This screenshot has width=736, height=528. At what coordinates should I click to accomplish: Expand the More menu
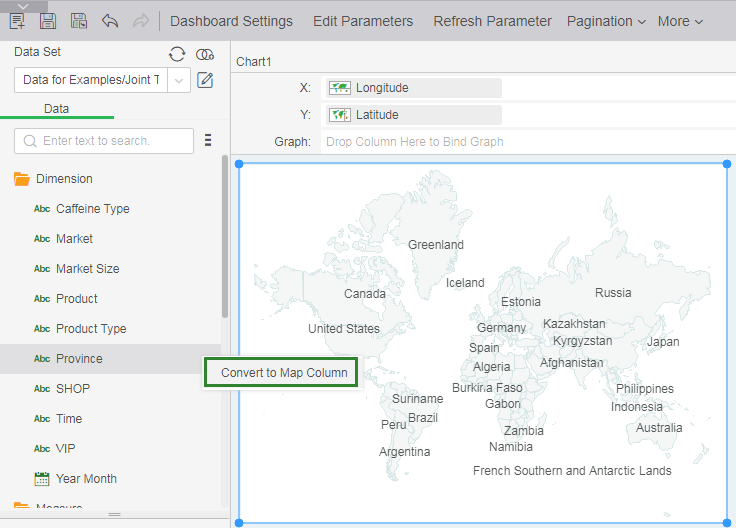click(x=680, y=21)
